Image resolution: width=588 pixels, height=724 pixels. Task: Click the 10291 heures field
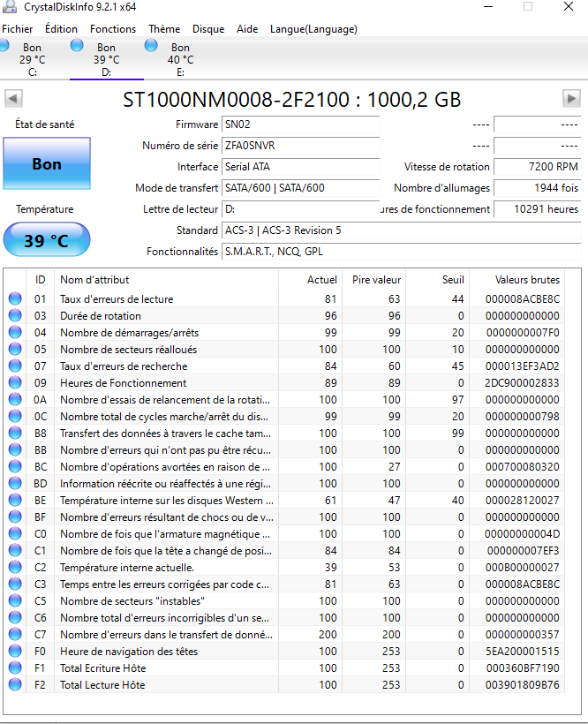point(537,209)
